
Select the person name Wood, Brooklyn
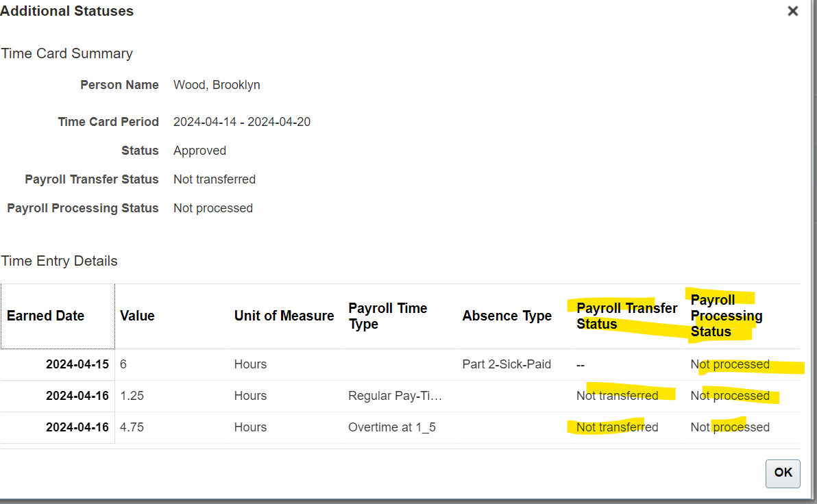(217, 84)
